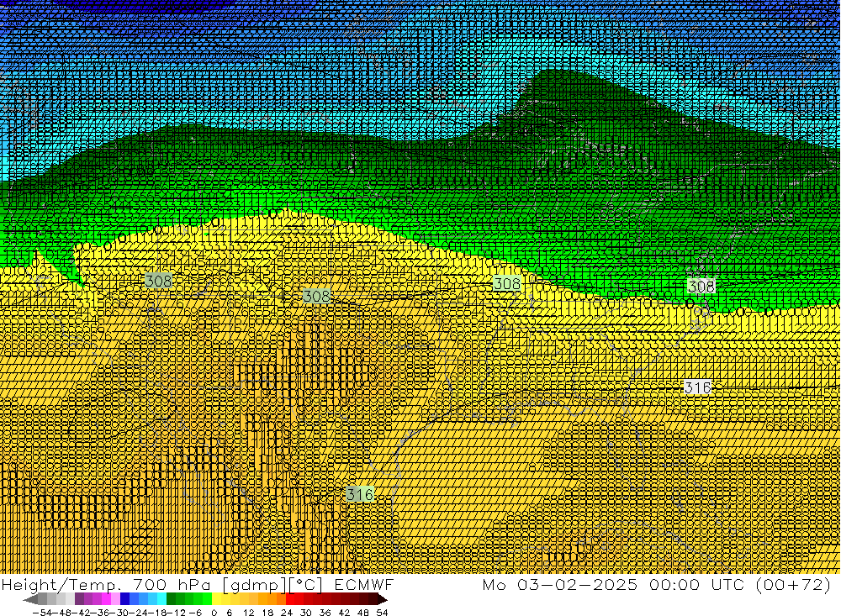
Task: Click the gray left arrow end of color bar
Action: (30, 599)
